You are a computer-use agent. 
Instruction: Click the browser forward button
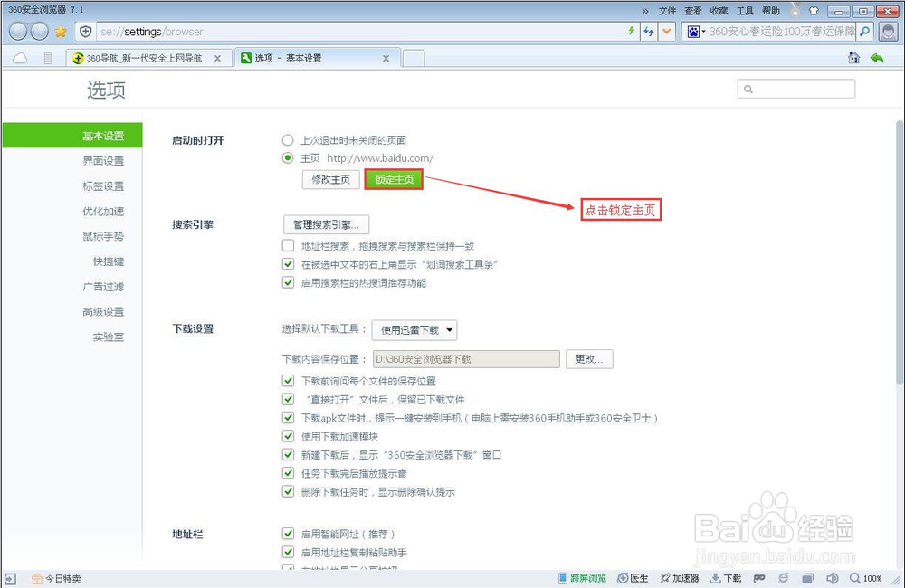click(x=39, y=31)
